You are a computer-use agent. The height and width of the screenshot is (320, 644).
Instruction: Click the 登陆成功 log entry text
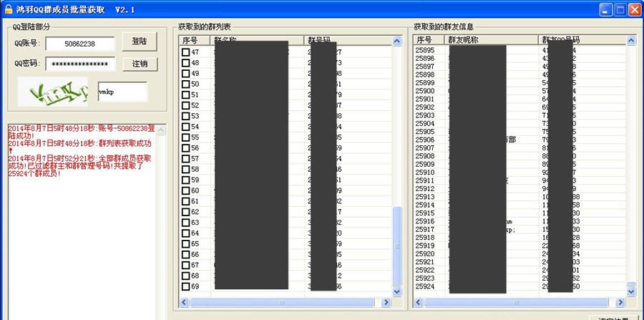tap(82, 132)
